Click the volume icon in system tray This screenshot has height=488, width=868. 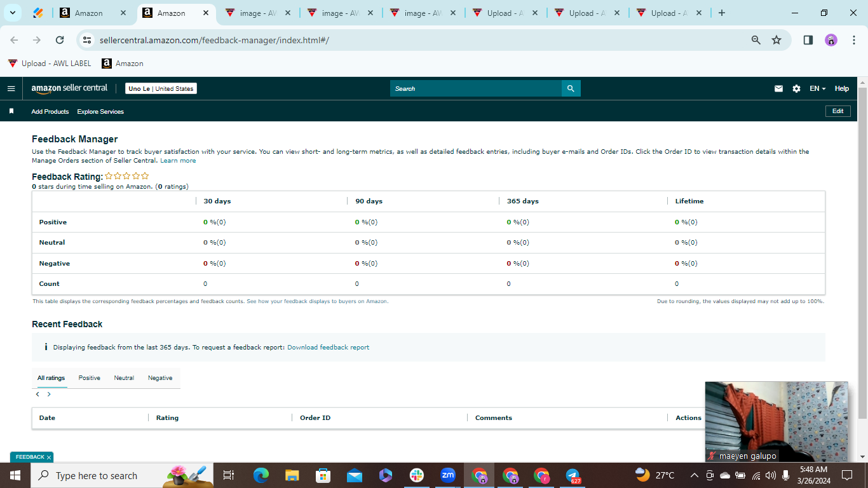(770, 475)
